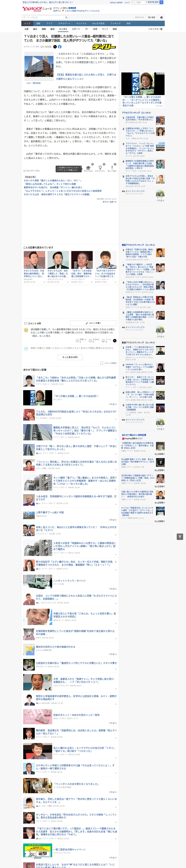Screen dimensions: 186x868
Task: Click the 共感した reaction icon on first comment
Action: tap(77, 341)
